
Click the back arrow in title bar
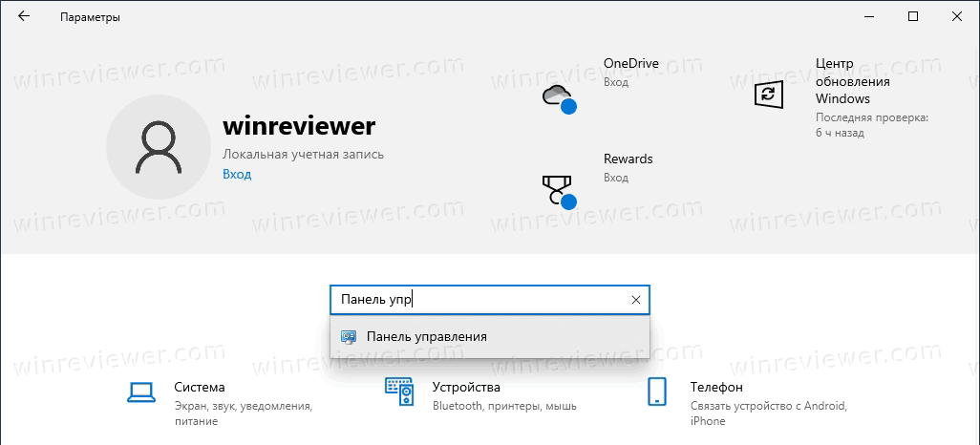click(24, 17)
